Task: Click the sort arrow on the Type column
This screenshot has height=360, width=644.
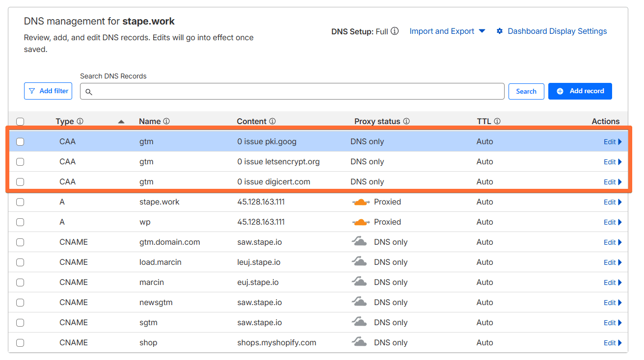Action: (121, 121)
